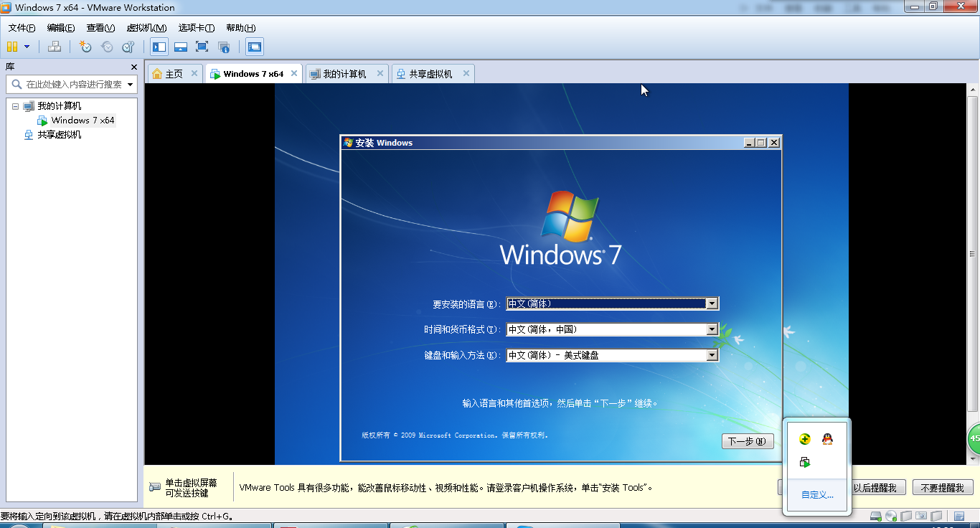The height and width of the screenshot is (528, 980).
Task: Open the library search filter dropdown arrow
Action: 131,85
